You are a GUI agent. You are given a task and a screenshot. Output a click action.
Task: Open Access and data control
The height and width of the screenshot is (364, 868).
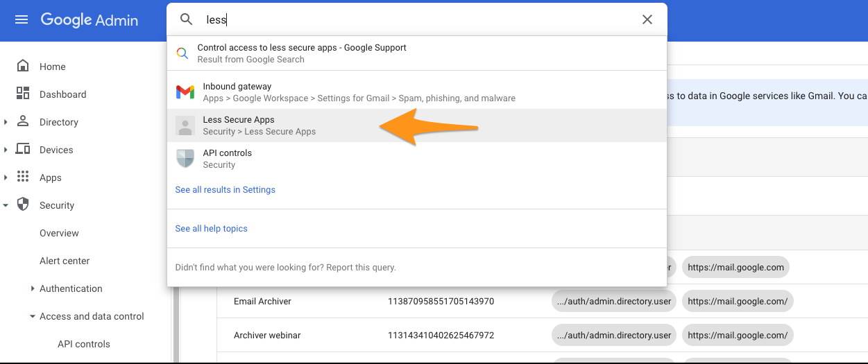[92, 316]
